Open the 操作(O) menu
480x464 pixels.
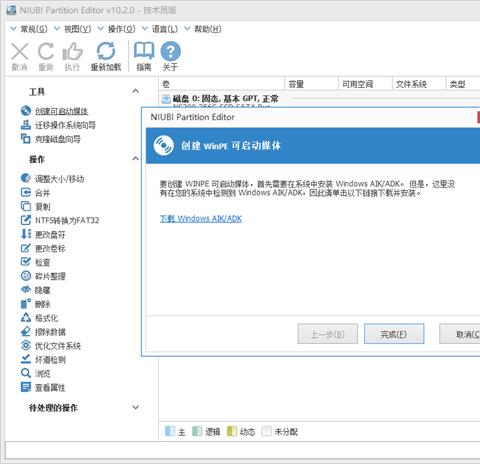(x=116, y=29)
